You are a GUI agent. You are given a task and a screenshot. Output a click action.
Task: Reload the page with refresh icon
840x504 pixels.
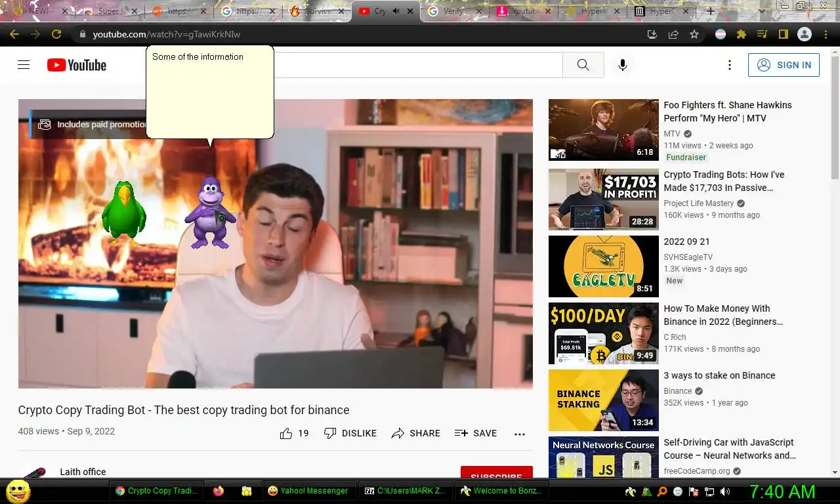tap(56, 34)
